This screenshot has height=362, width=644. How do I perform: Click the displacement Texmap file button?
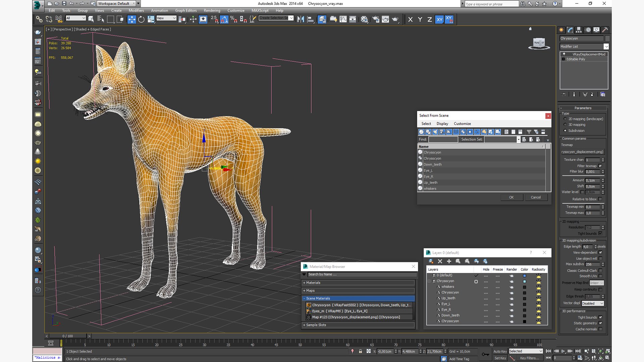(582, 152)
